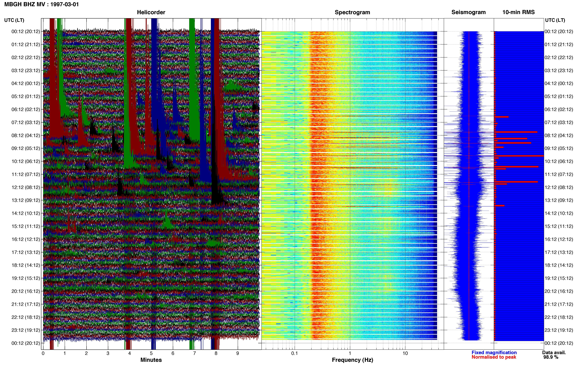Click the 'Normalised to peak' legend text

[494, 357]
